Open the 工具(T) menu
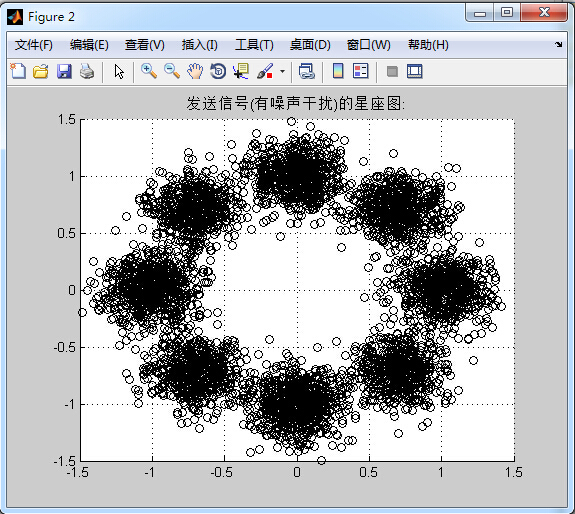Screen dimensions: 575x514 (254, 45)
